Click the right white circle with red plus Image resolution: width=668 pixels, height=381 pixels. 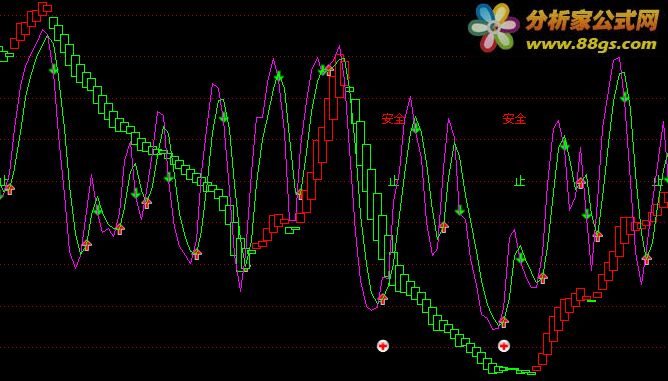click(x=504, y=346)
